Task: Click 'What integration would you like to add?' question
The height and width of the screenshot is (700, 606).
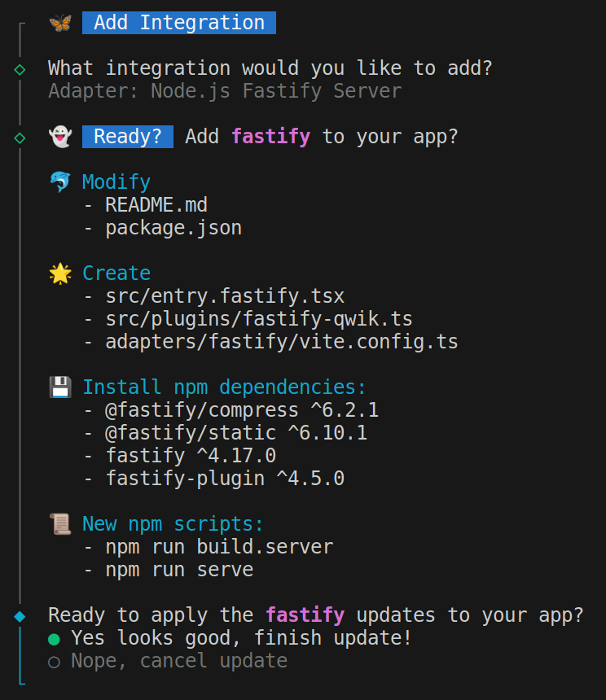Action: [x=270, y=68]
